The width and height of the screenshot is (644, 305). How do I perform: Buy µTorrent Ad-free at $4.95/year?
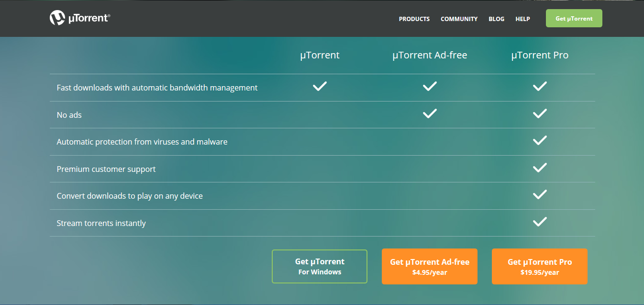click(x=430, y=266)
